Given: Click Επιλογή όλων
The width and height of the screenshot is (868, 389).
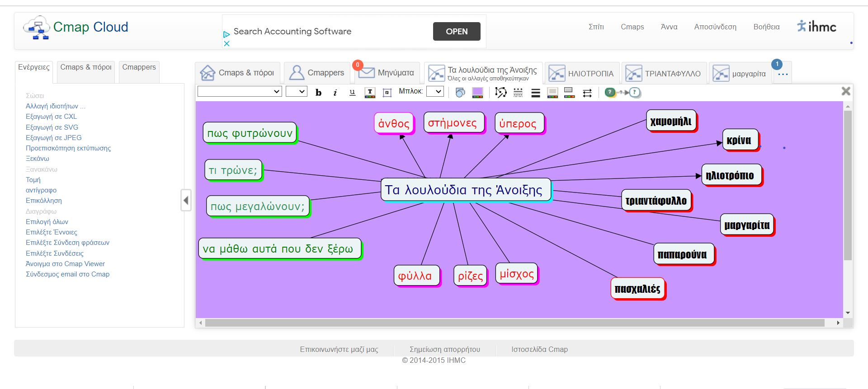Looking at the screenshot, I should [x=47, y=222].
